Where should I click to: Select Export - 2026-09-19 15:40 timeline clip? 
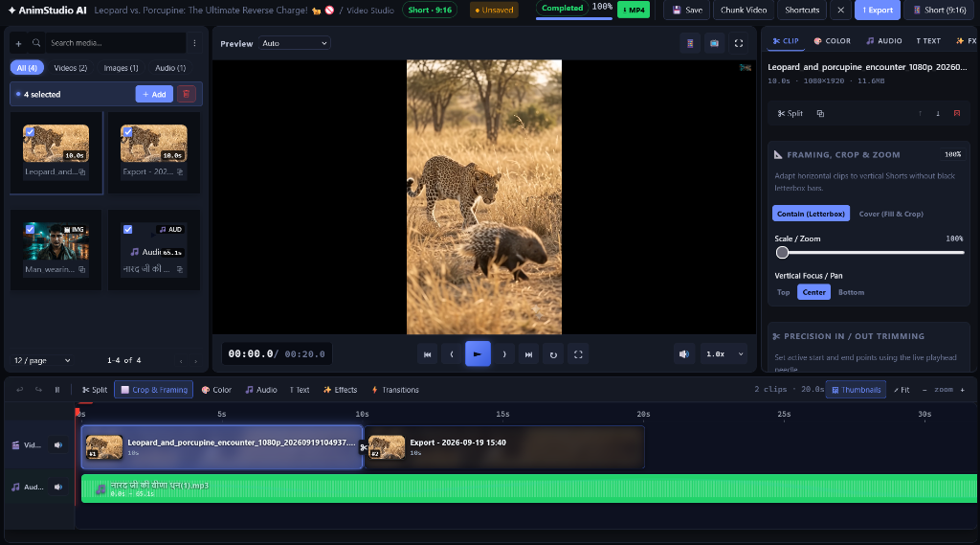[x=504, y=446]
